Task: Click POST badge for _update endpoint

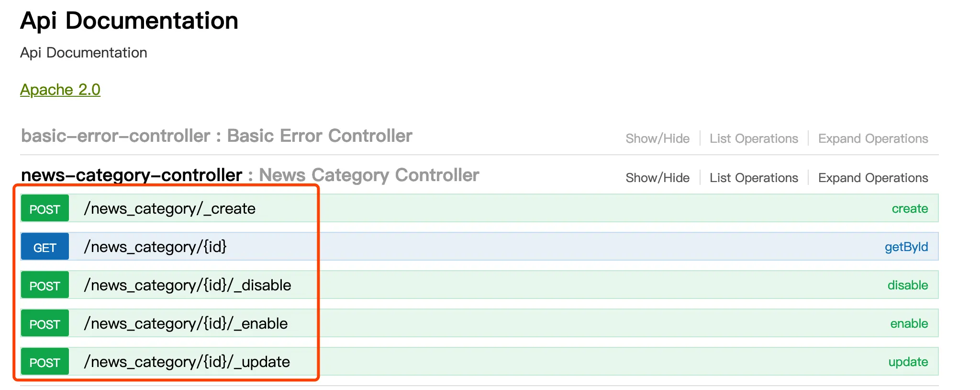Action: tap(45, 362)
